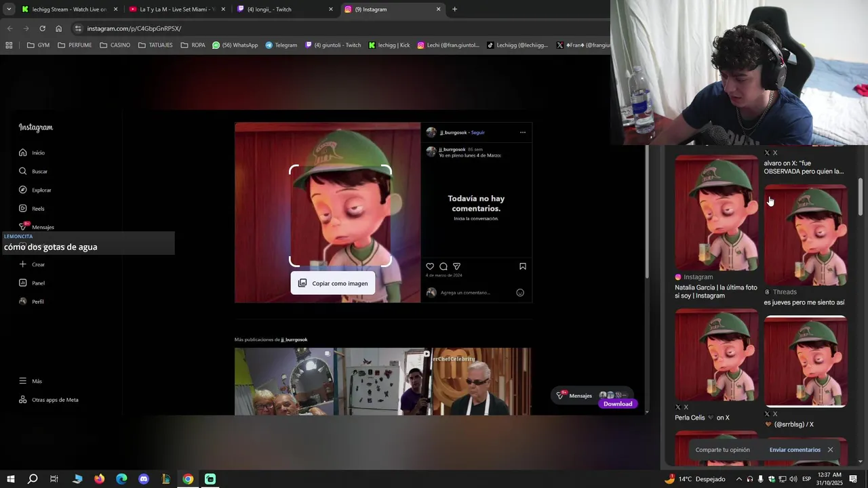Share the post via paper-plane icon
The width and height of the screenshot is (868, 488).
(x=456, y=266)
